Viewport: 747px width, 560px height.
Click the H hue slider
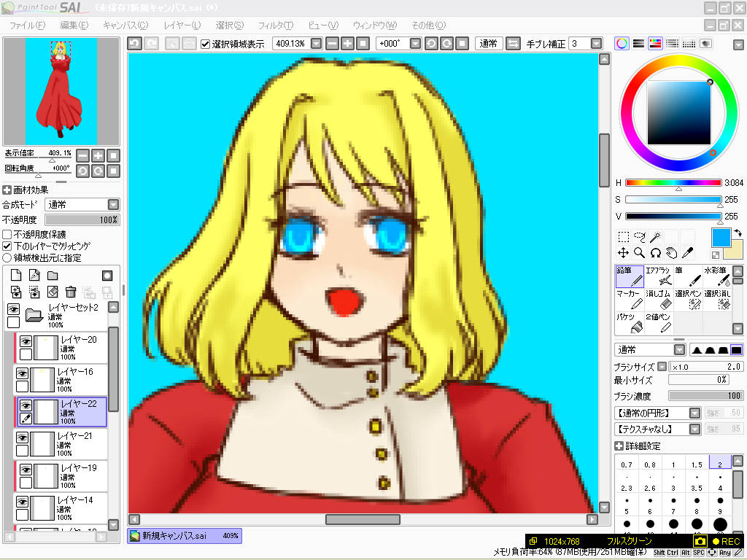point(673,183)
